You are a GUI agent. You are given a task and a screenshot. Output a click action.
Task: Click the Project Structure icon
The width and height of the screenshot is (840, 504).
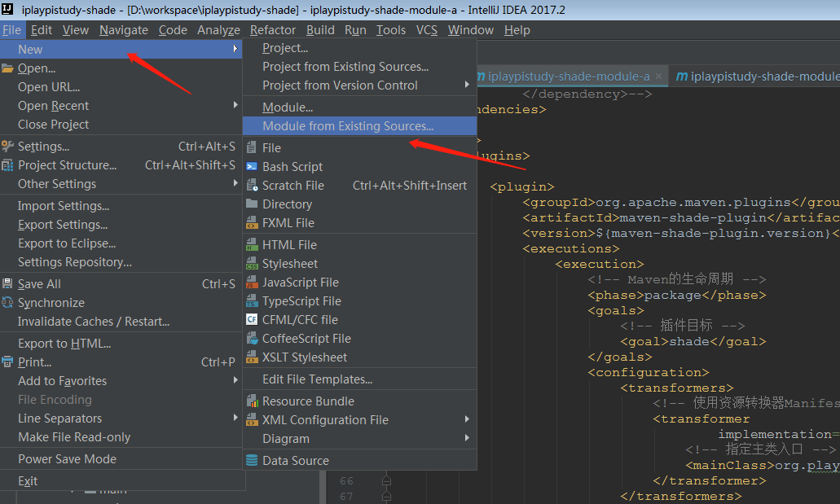point(7,165)
